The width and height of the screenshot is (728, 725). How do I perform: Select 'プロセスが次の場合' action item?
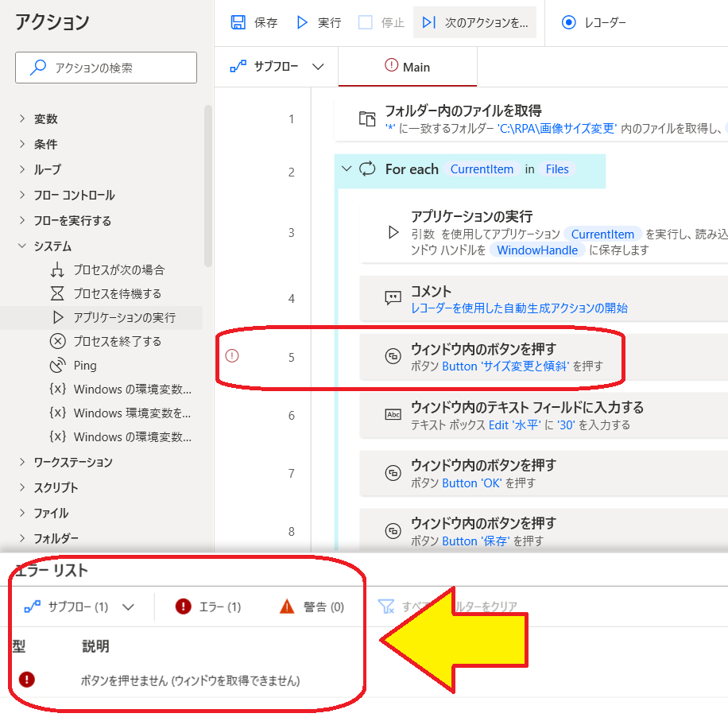118,269
